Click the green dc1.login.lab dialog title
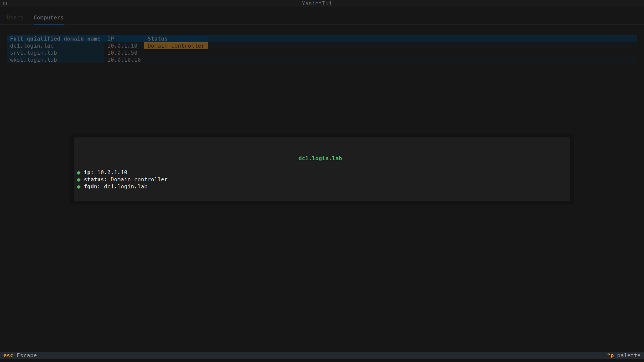644x362 pixels. pyautogui.click(x=320, y=159)
